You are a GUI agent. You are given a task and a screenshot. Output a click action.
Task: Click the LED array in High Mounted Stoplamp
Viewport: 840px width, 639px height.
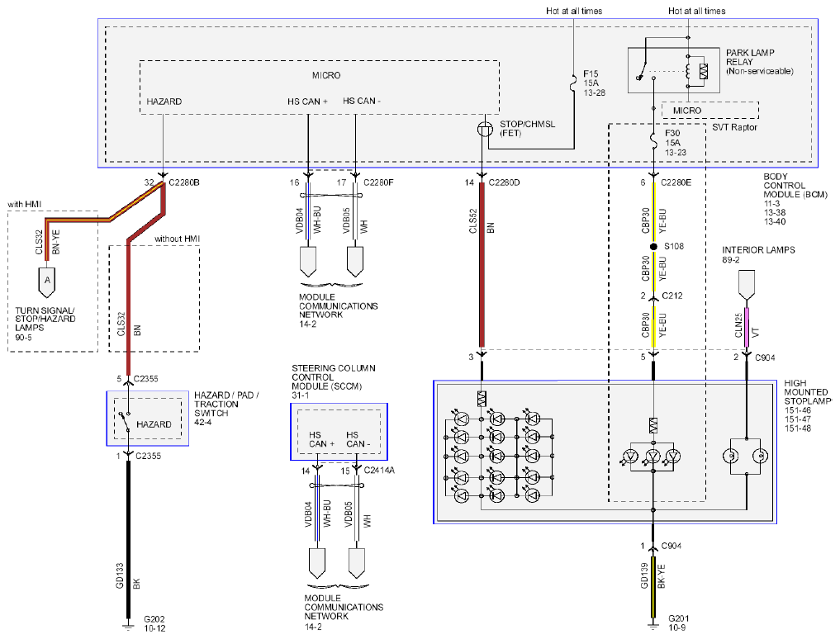498,457
